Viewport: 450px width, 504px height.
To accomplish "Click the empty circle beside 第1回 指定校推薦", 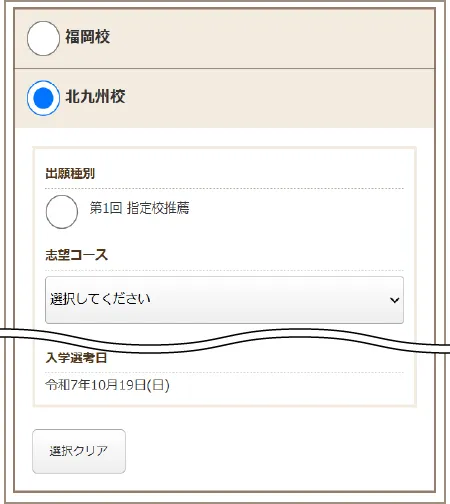I will point(62,212).
